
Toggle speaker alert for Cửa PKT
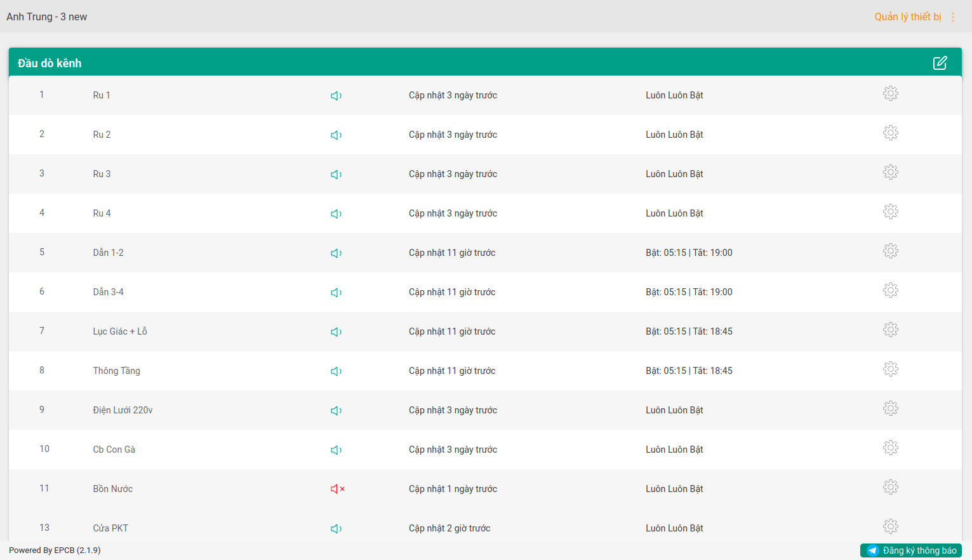(336, 529)
